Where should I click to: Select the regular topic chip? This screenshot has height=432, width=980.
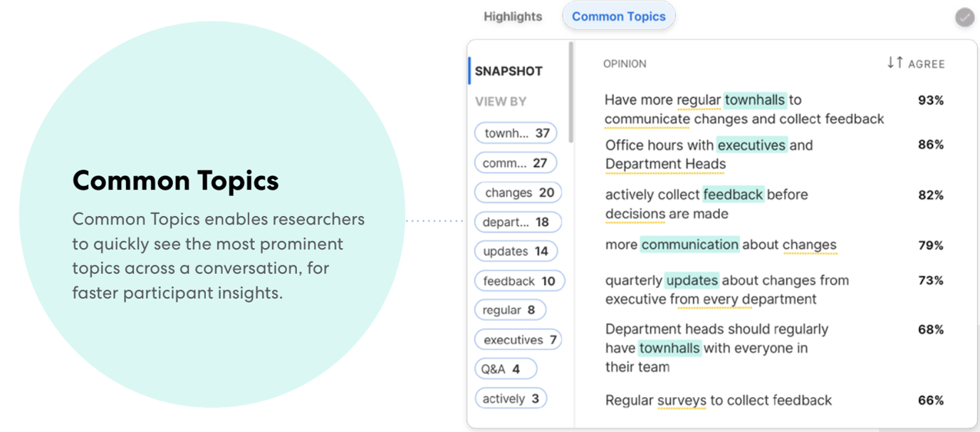509,310
